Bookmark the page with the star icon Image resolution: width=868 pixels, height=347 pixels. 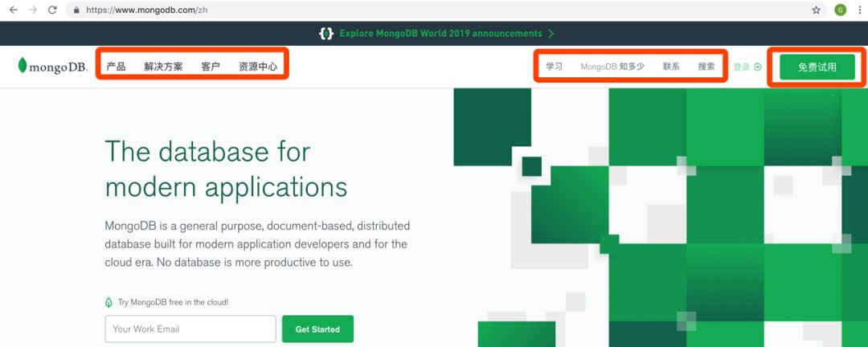816,10
